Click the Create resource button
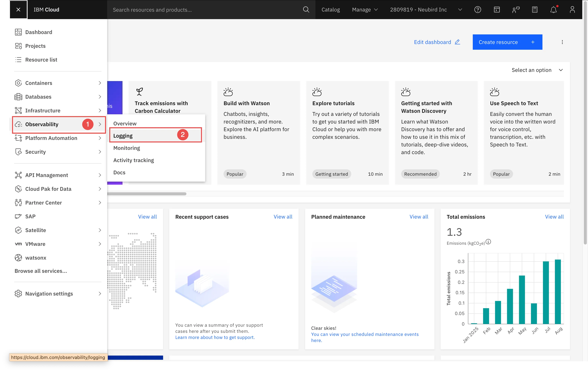588x372 pixels. (x=507, y=42)
